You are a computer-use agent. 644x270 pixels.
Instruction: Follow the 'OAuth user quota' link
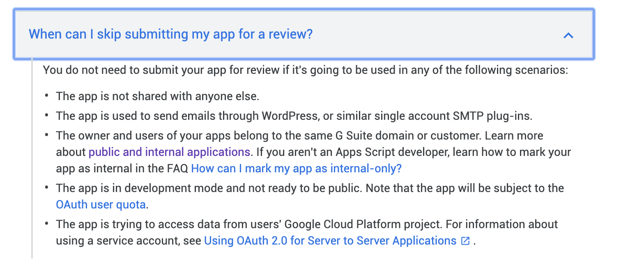(101, 204)
